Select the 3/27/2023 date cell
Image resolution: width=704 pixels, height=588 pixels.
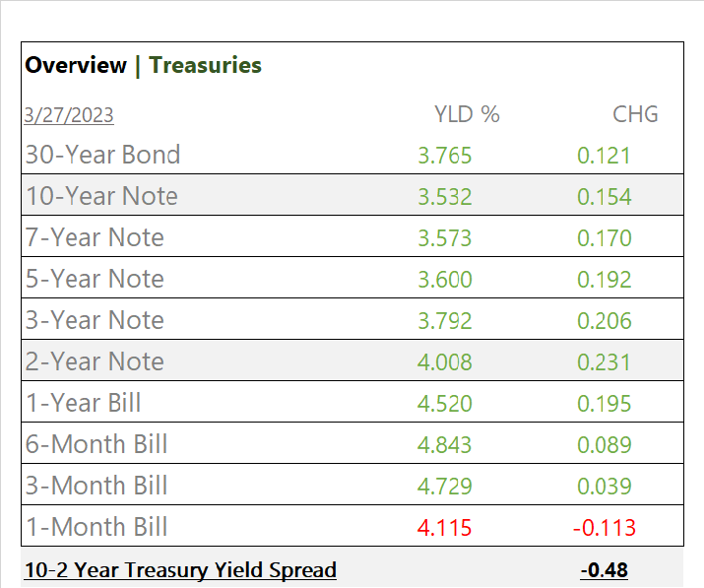tap(69, 115)
